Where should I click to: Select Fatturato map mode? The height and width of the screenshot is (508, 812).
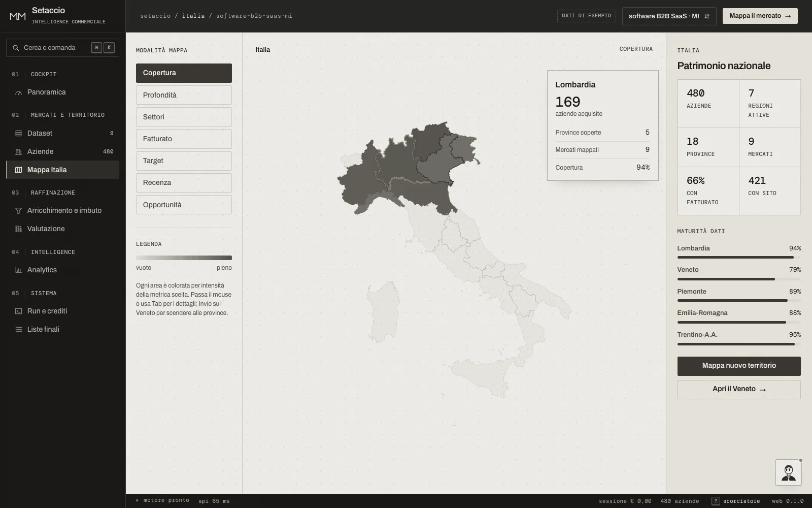coord(184,139)
